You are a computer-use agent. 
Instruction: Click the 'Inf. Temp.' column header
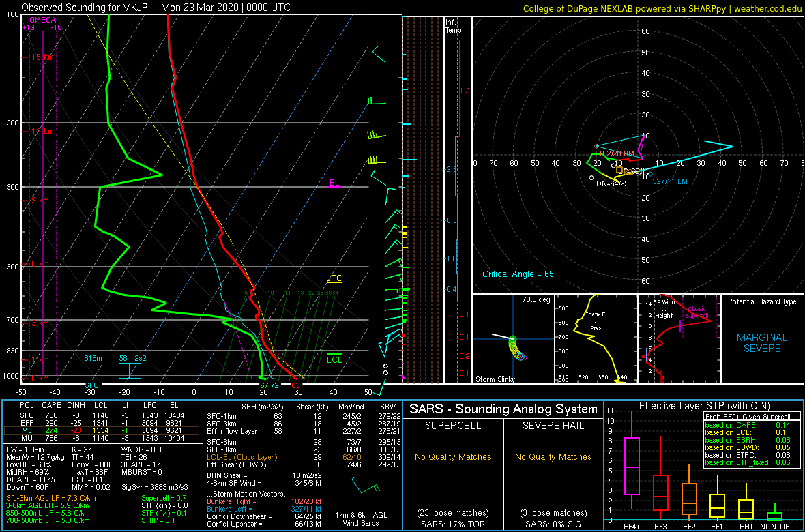pos(455,26)
